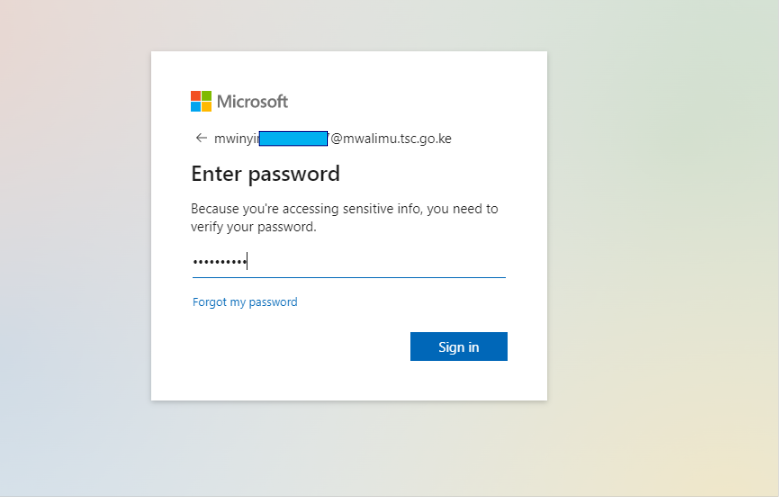The height and width of the screenshot is (497, 779).
Task: Click the green square in Microsoft logo
Action: 206,96
